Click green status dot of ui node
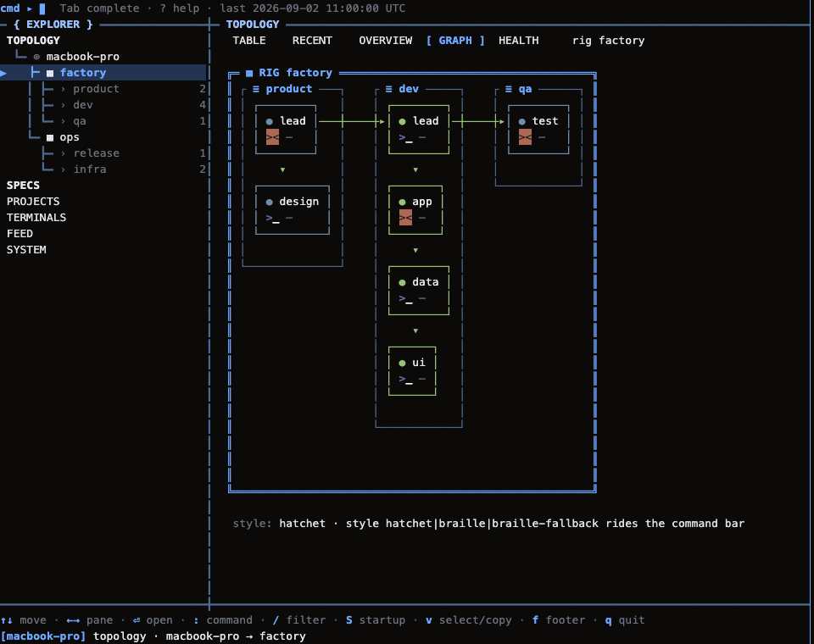This screenshot has height=644, width=814. 402,363
